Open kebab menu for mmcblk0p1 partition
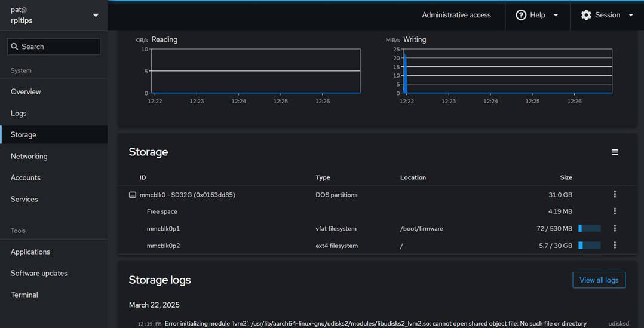The width and height of the screenshot is (644, 328). coord(614,228)
